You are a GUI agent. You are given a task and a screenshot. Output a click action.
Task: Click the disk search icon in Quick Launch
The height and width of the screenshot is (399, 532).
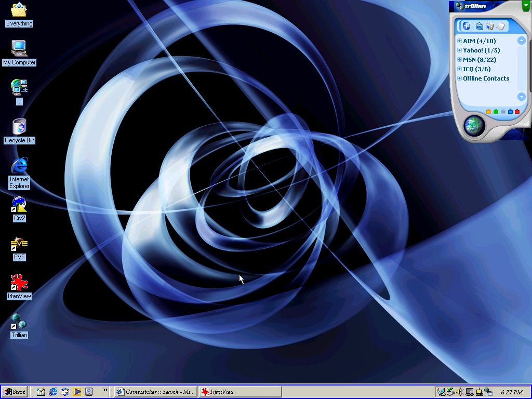89,392
